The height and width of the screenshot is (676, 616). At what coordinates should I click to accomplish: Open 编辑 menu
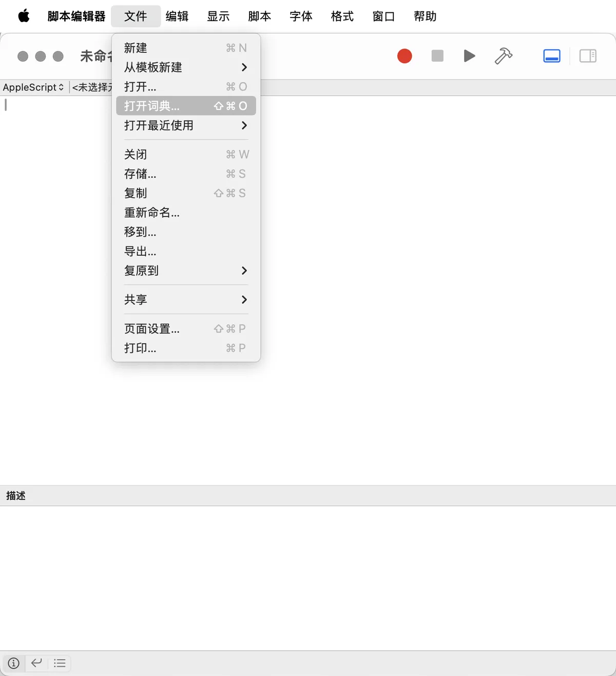(x=177, y=16)
